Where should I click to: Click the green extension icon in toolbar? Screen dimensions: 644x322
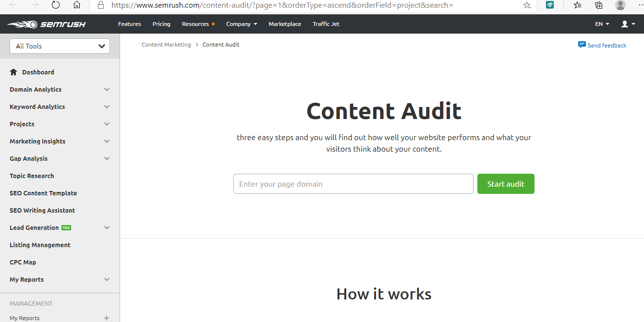(550, 5)
